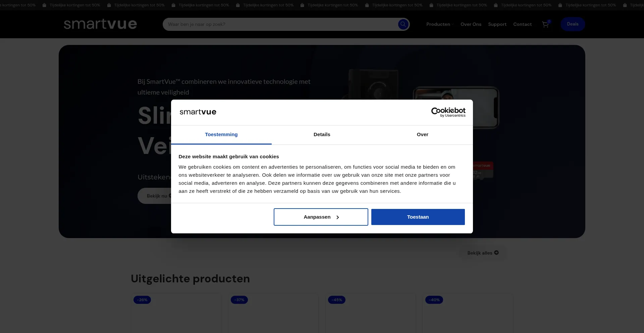644x333 pixels.
Task: Click Toestaan to allow cookies
Action: pyautogui.click(x=418, y=217)
